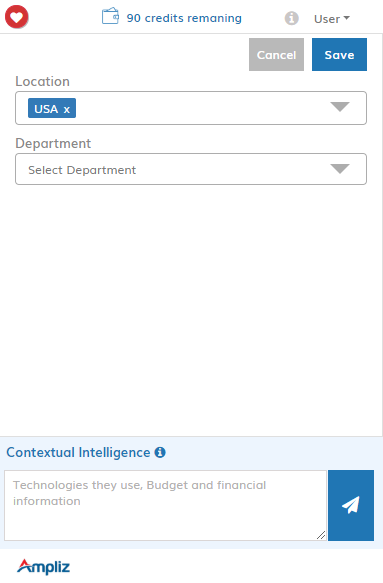This screenshot has width=383, height=583.
Task: Open the Select Department combo box
Action: pos(191,169)
